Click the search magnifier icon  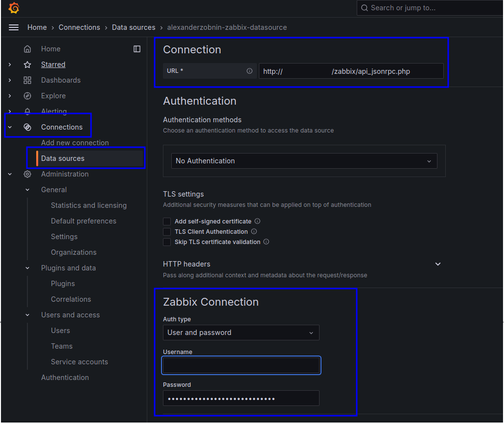(364, 8)
